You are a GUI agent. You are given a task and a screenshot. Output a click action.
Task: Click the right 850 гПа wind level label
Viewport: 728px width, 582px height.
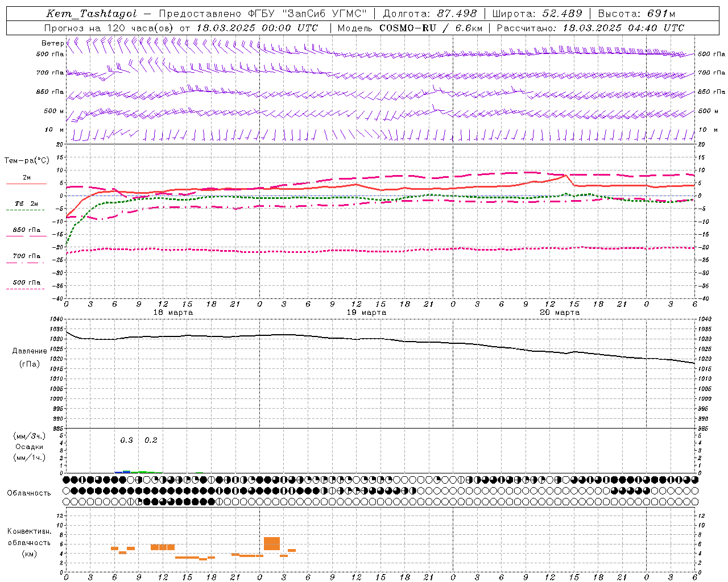pos(712,92)
